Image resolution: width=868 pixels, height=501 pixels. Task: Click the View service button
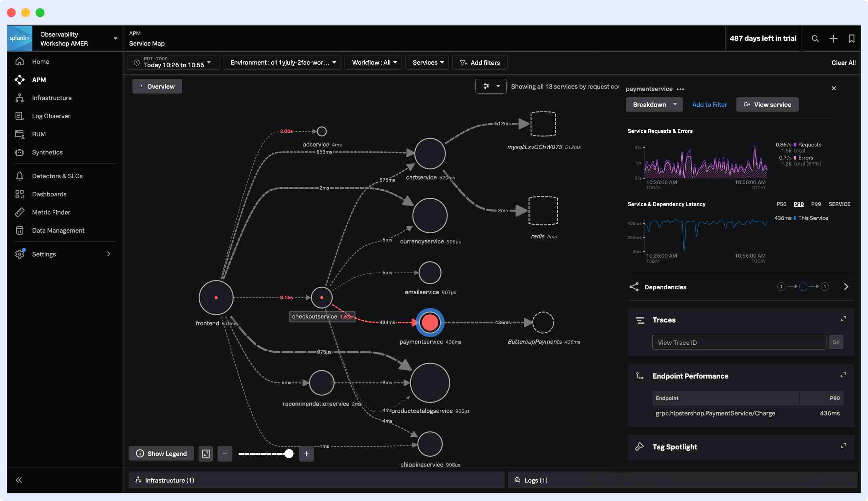[767, 104]
